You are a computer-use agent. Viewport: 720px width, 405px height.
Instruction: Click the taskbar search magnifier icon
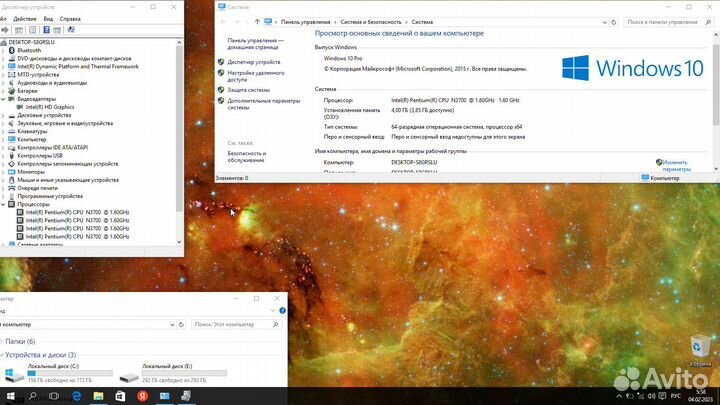pyautogui.click(x=32, y=396)
